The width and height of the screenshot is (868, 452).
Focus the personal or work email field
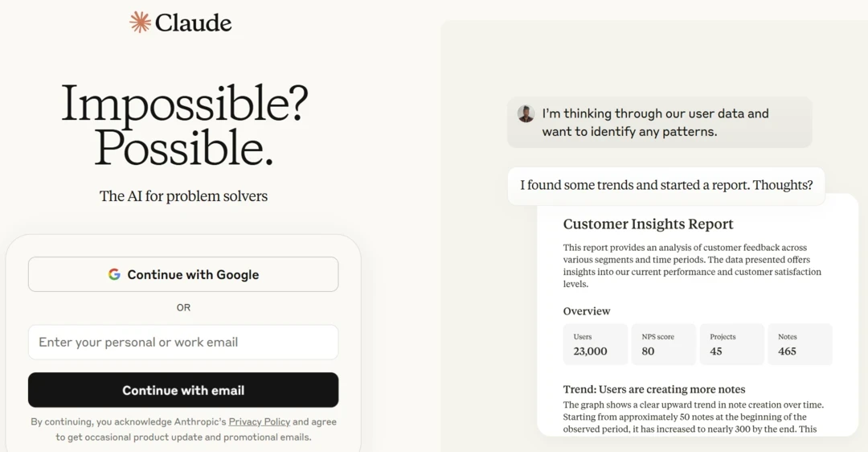(x=183, y=342)
